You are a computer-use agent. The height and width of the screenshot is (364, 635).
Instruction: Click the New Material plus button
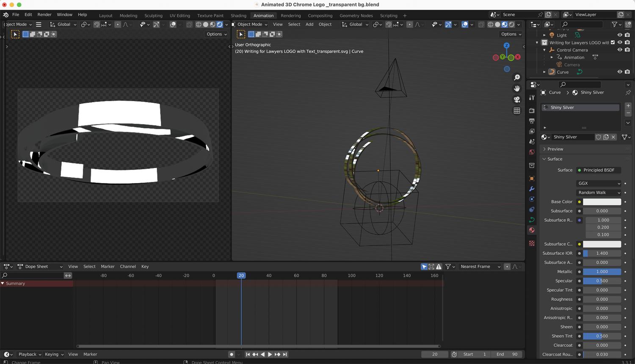[628, 106]
